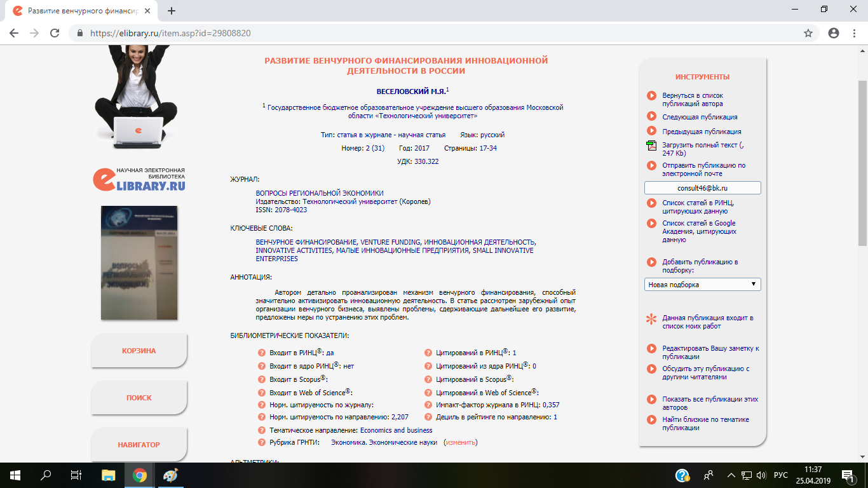Open Windows search from the taskbar

pos(46,475)
